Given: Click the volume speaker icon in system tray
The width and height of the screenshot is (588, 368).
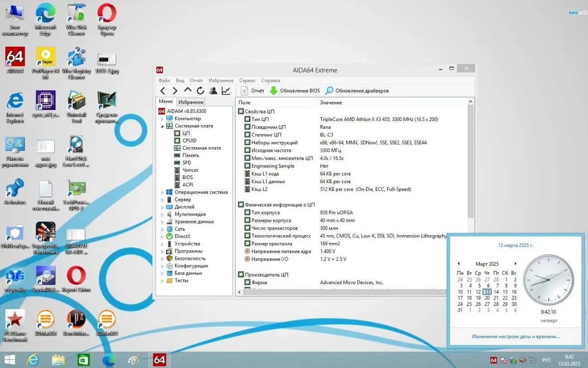Looking at the screenshot, I should (x=523, y=360).
